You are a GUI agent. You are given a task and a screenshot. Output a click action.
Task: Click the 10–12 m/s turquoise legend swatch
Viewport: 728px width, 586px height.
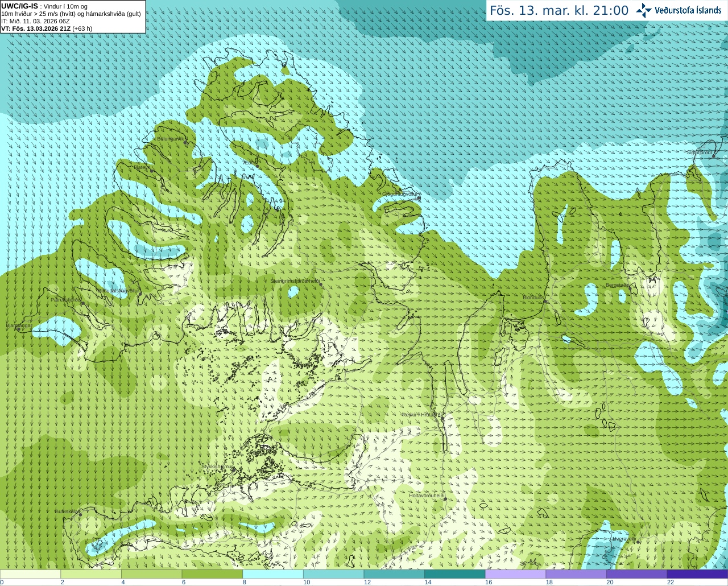point(333,574)
